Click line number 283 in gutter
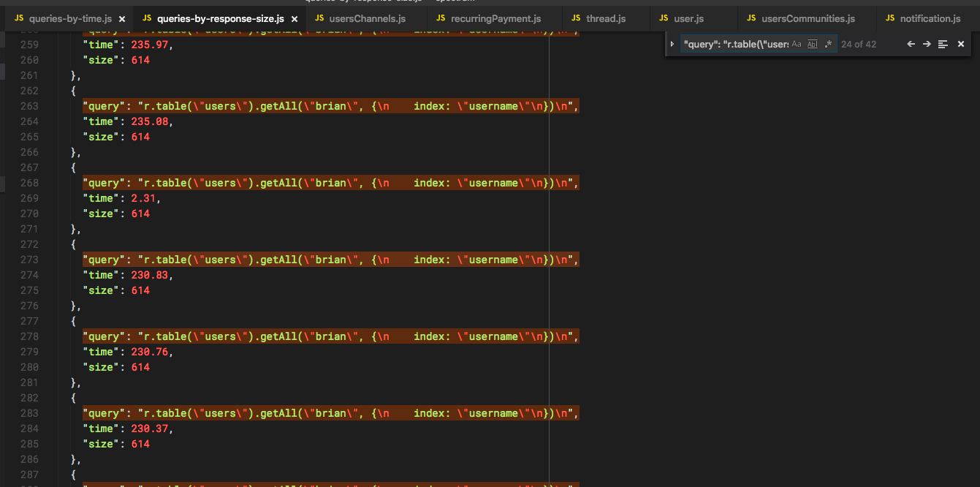 (x=30, y=413)
